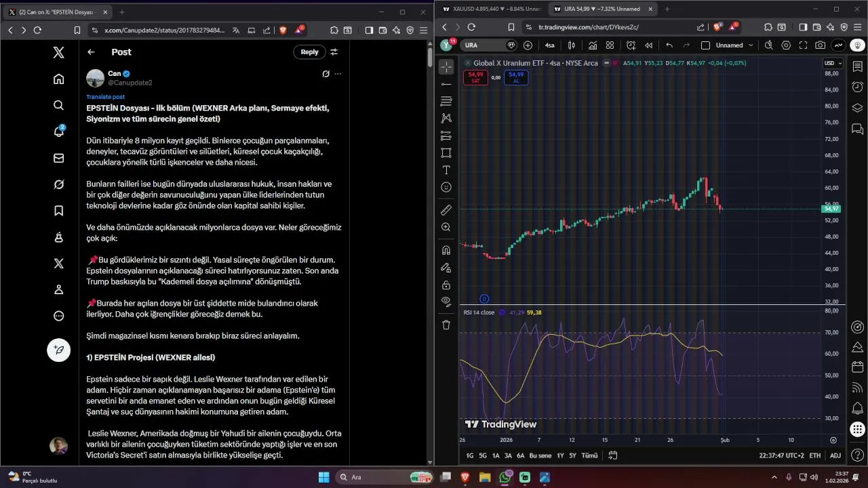Select the ruler measure tool

(x=446, y=210)
